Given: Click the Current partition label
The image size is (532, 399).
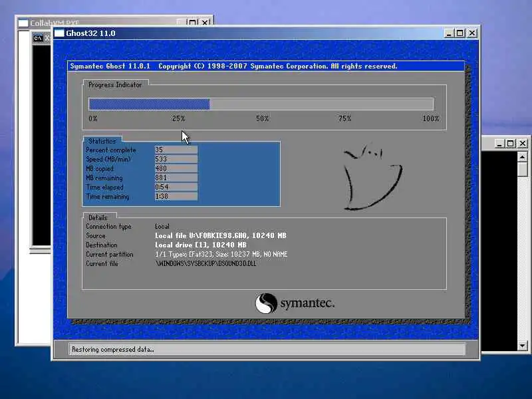Looking at the screenshot, I should 110,254.
